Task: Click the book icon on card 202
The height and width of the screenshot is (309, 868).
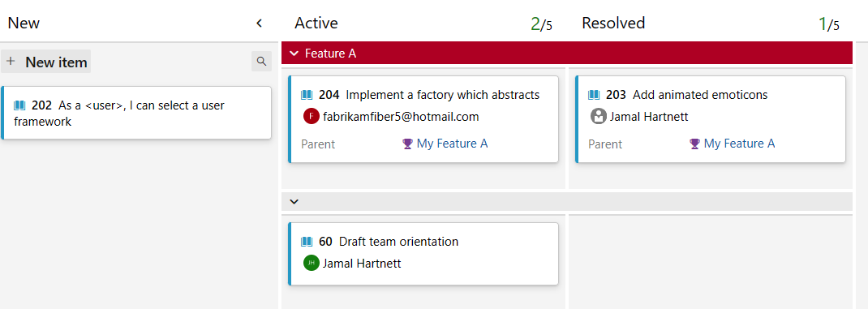Action: tap(20, 105)
